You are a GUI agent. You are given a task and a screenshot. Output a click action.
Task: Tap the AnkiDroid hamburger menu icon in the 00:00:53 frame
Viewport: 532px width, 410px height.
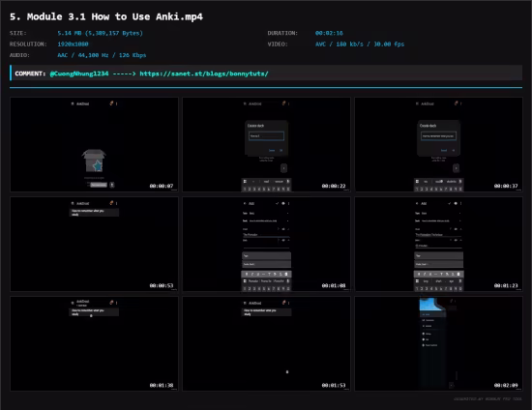[73, 203]
